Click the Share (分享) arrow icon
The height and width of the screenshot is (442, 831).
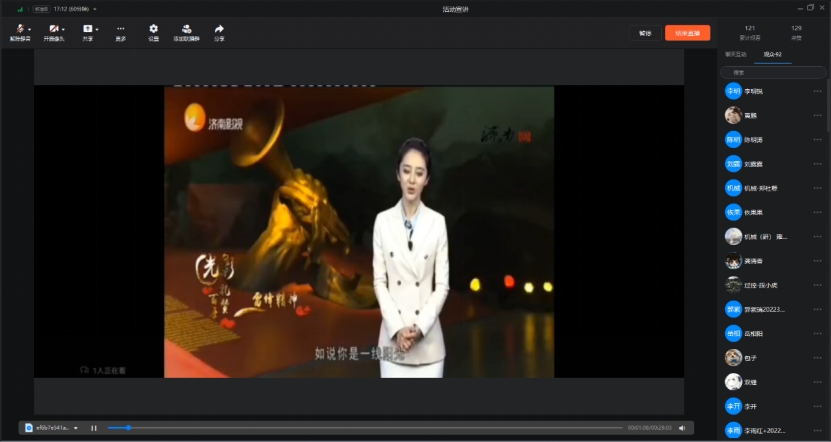coord(219,29)
